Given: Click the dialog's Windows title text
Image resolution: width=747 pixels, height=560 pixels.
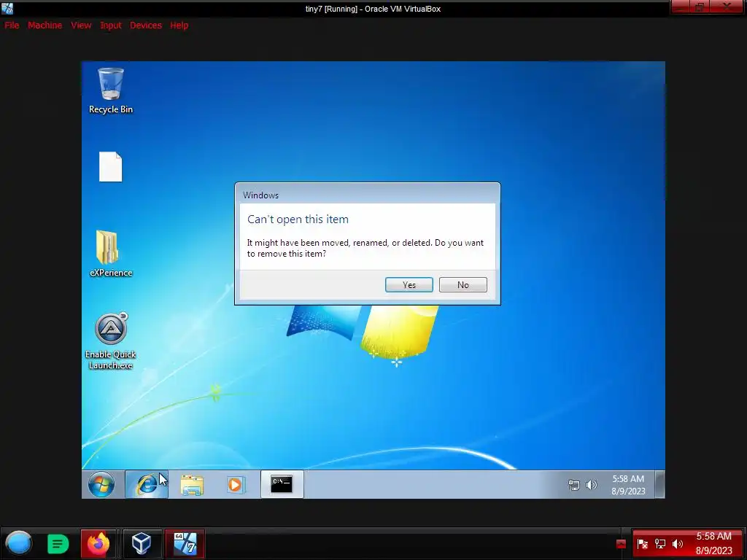Looking at the screenshot, I should tap(260, 195).
